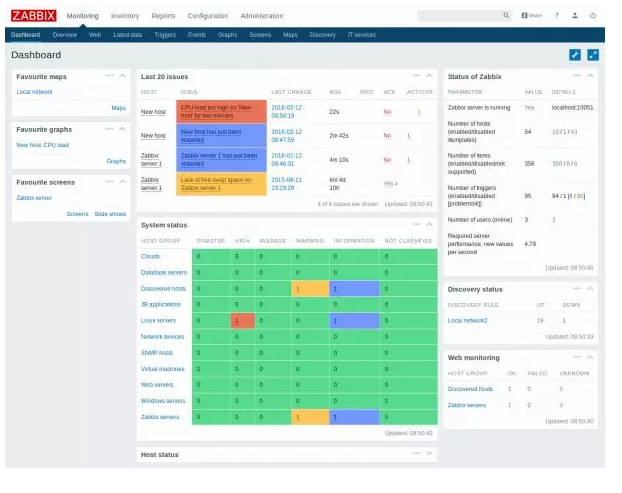Click 'Yes' acknowledgement for swap space issue
This screenshot has height=493, width=622.
point(390,183)
